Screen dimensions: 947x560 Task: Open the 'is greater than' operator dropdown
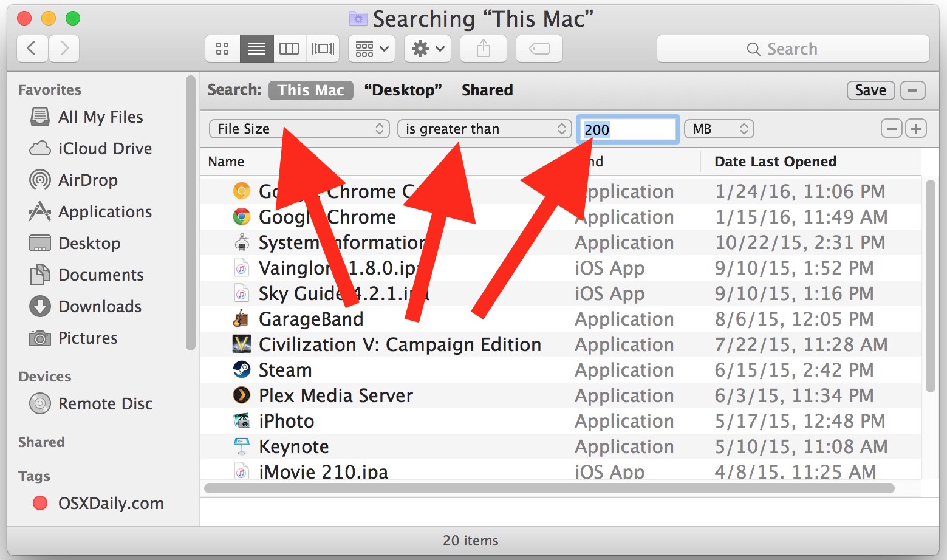click(484, 129)
